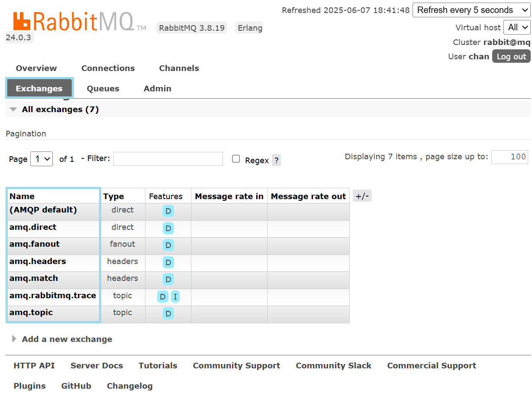The width and height of the screenshot is (532, 406).
Task: Open the Community Support link
Action: coord(236,366)
